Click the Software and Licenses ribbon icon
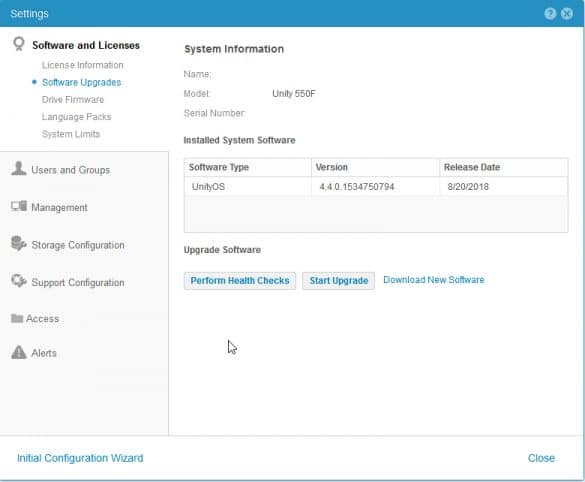The image size is (585, 482). pyautogui.click(x=19, y=44)
